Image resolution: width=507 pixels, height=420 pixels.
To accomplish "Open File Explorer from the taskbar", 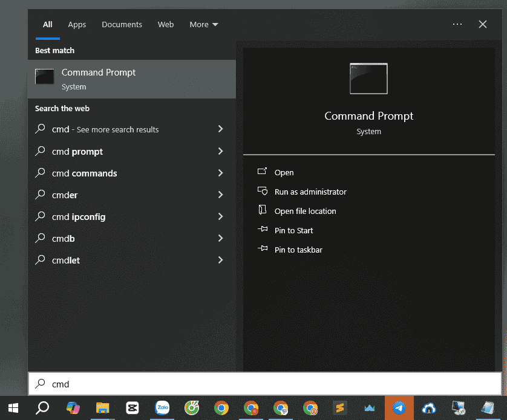I will click(102, 408).
